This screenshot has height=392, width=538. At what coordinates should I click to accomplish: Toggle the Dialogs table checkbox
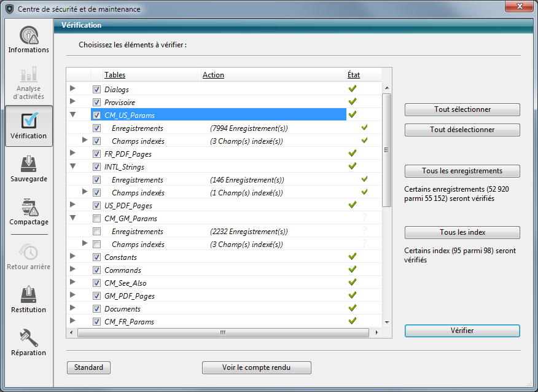pyautogui.click(x=97, y=90)
